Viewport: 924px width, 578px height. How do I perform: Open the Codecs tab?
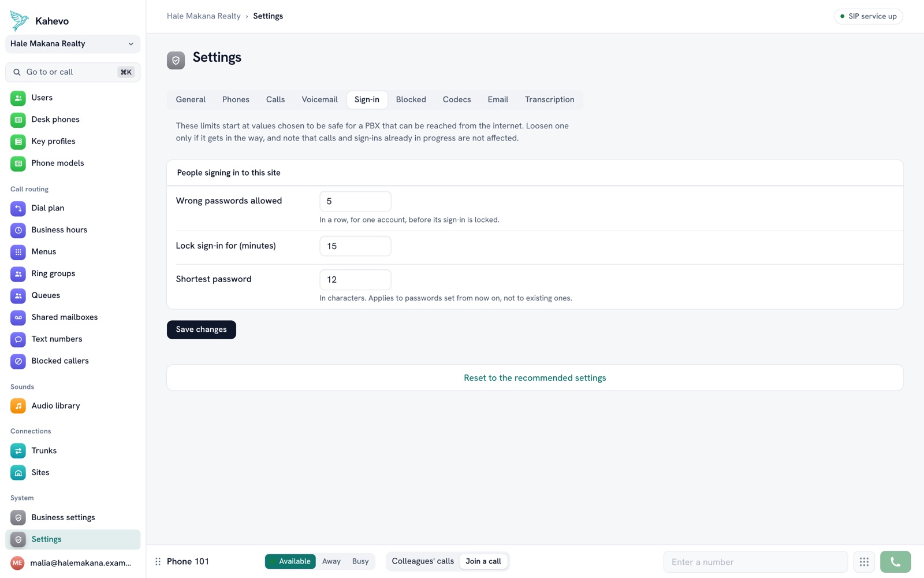(457, 99)
